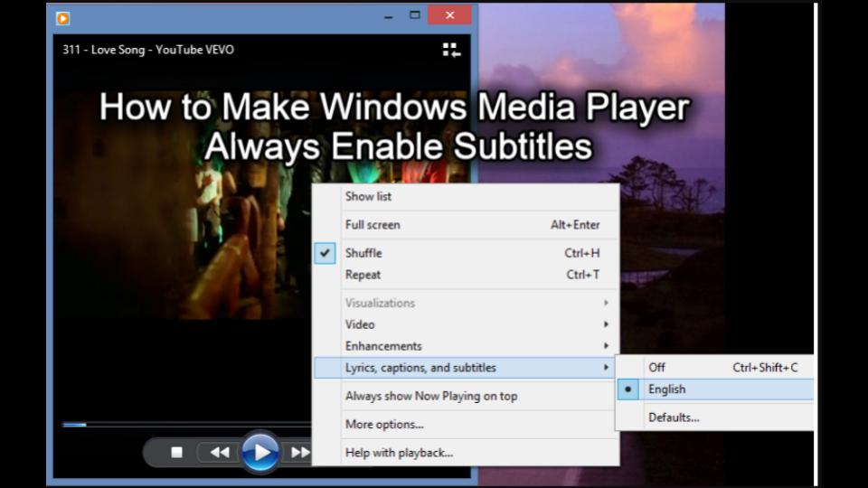The width and height of the screenshot is (868, 488).
Task: Select the English subtitle option
Action: (x=666, y=389)
